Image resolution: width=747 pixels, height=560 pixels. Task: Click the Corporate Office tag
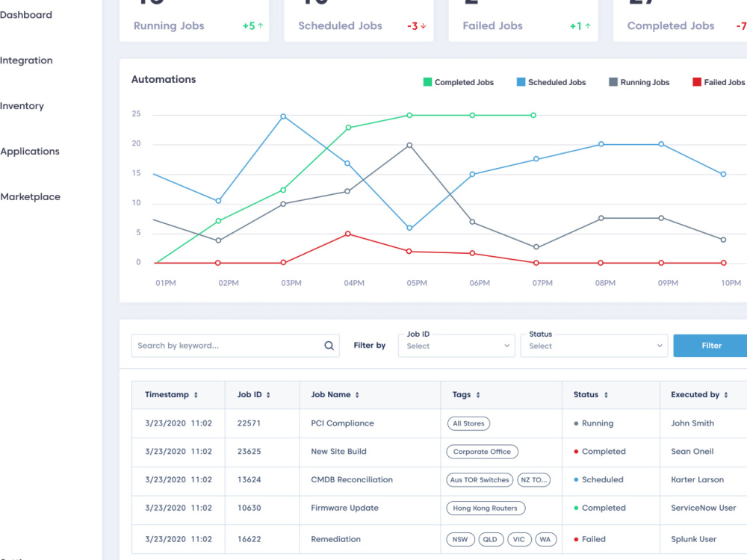pyautogui.click(x=482, y=452)
